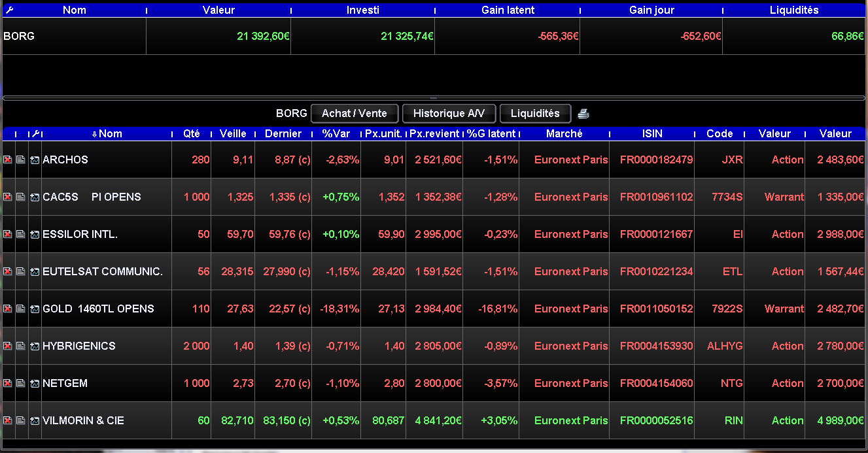The height and width of the screenshot is (453, 868).
Task: Open the graph icon for EUTELSAT COMMUNIC.
Action: coord(35,271)
